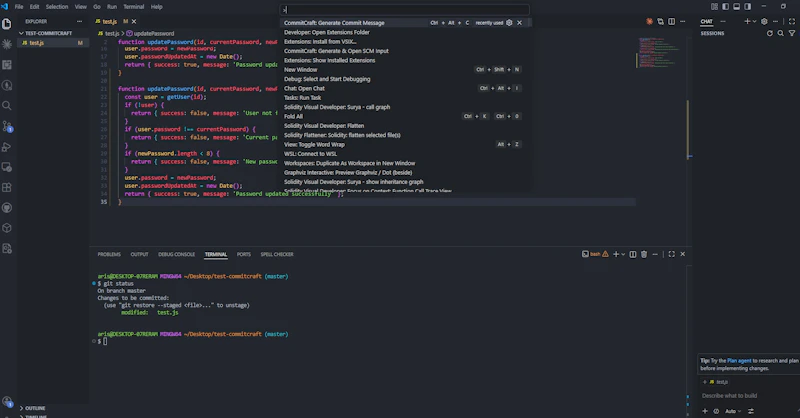Switch to the DEBUG CONSOLE tab
The image size is (800, 418).
(x=177, y=254)
